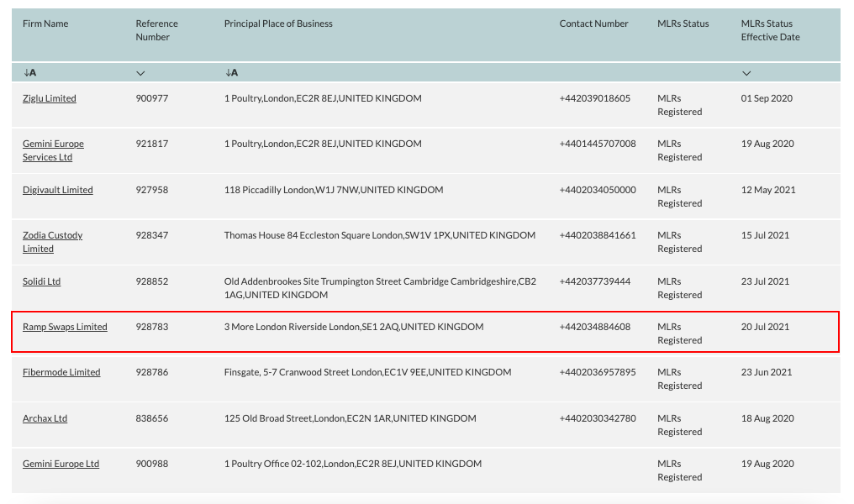Click the 3 More London Riverside address
Image resolution: width=854 pixels, height=504 pixels.
[354, 327]
